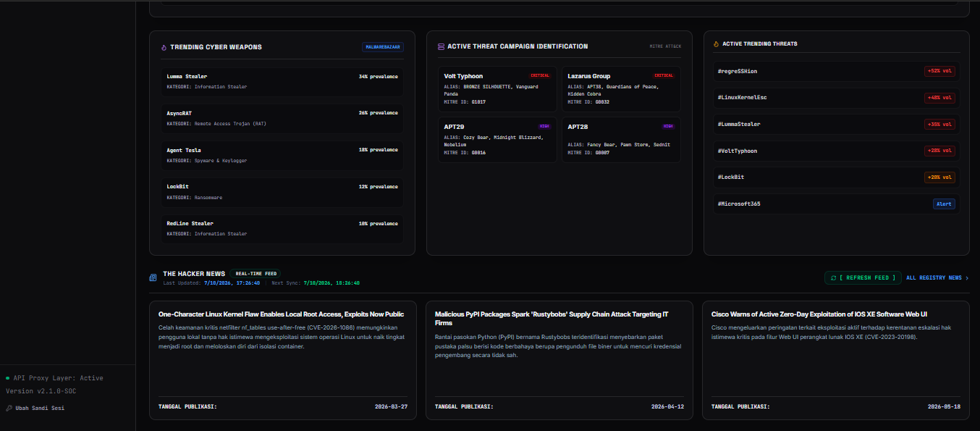Click the +35% vol badge for #LummaStealer
The height and width of the screenshot is (431, 980).
point(939,124)
